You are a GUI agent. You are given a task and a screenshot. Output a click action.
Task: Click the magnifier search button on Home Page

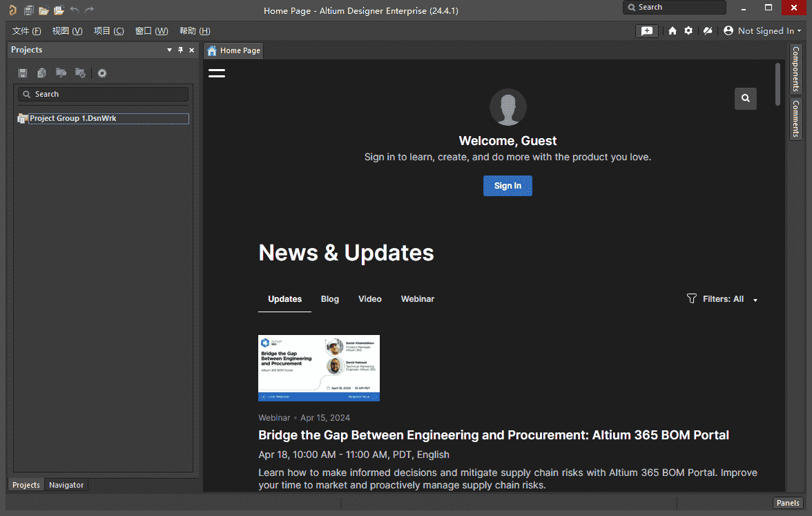(746, 99)
